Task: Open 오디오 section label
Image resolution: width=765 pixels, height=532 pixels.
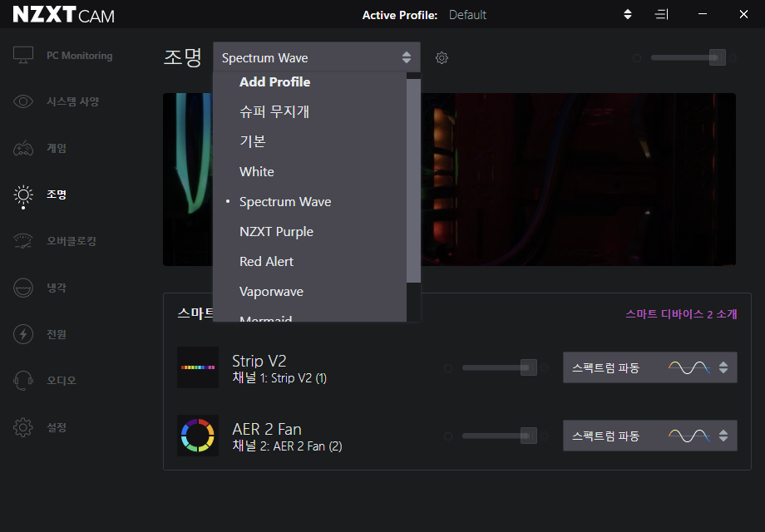Action: (x=62, y=381)
